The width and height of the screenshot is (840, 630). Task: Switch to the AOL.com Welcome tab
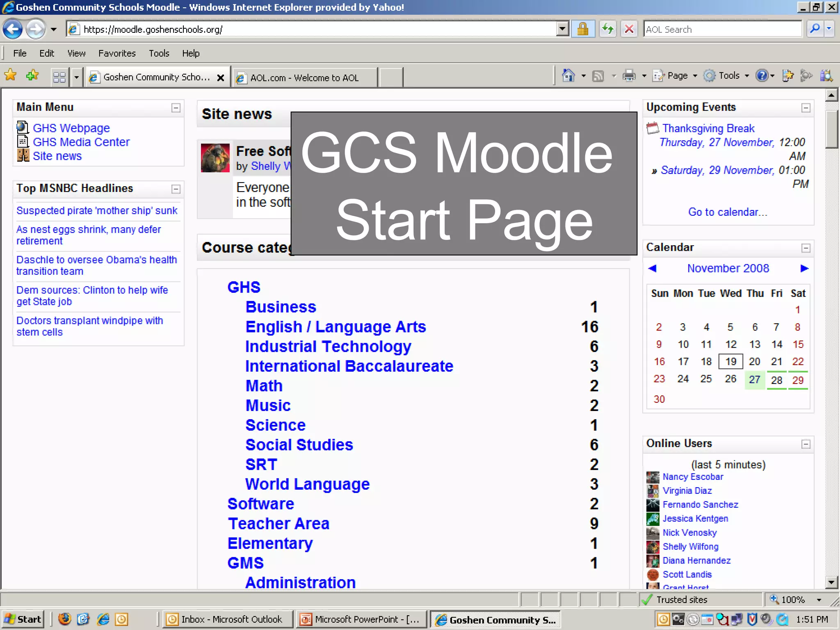pyautogui.click(x=304, y=78)
